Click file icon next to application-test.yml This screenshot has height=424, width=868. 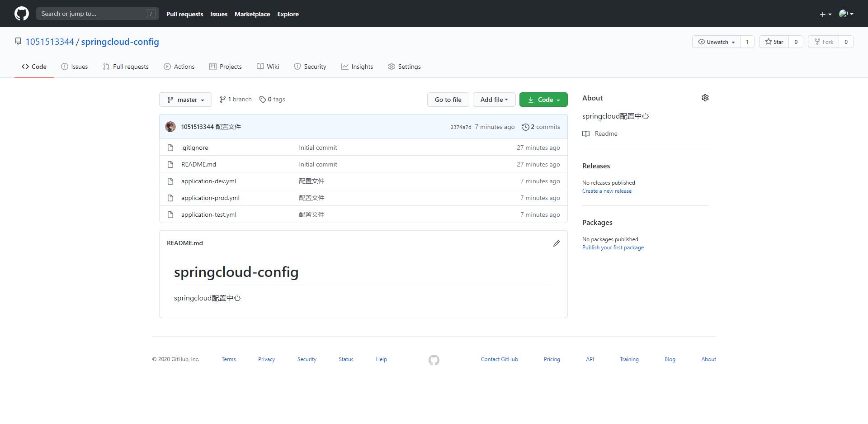170,214
